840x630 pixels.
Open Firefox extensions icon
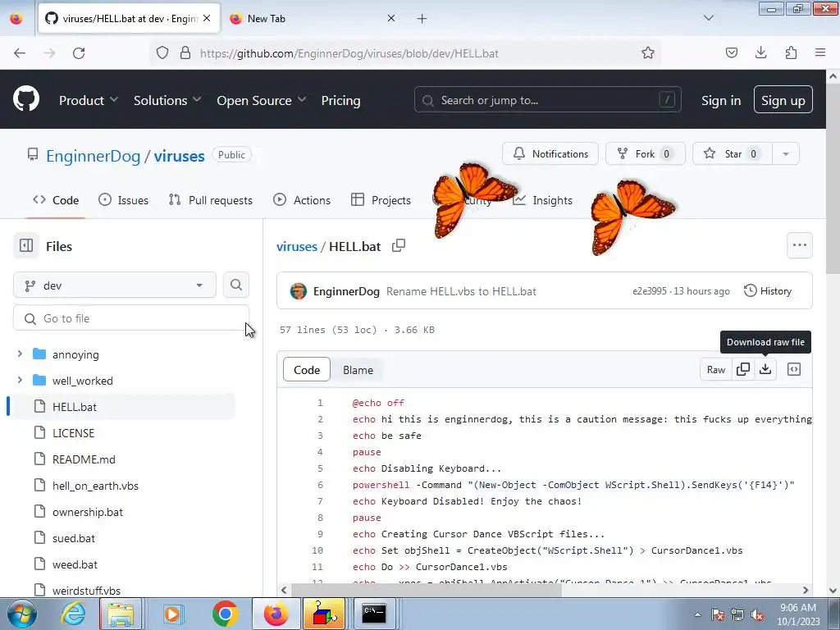791,52
